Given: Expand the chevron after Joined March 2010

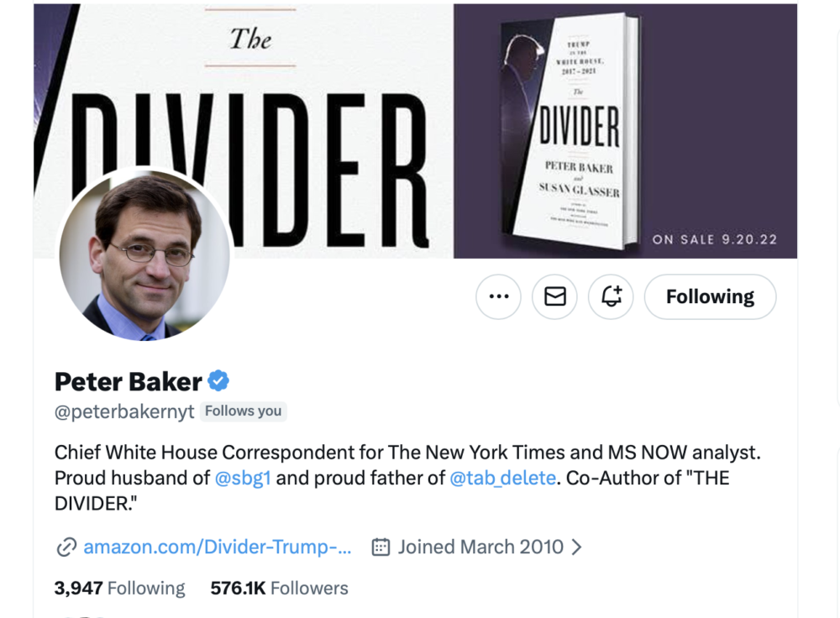Looking at the screenshot, I should click(576, 547).
